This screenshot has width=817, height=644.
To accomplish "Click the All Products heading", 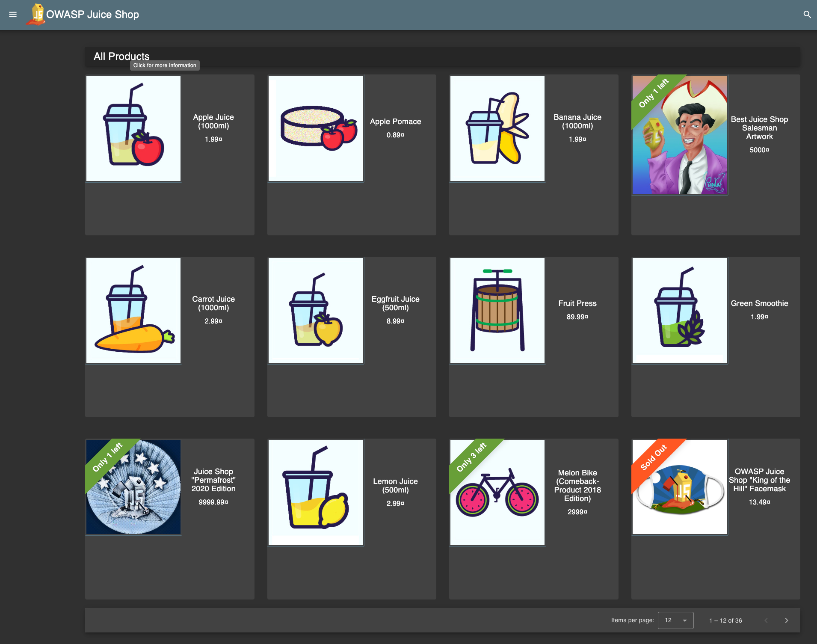I will pos(121,56).
